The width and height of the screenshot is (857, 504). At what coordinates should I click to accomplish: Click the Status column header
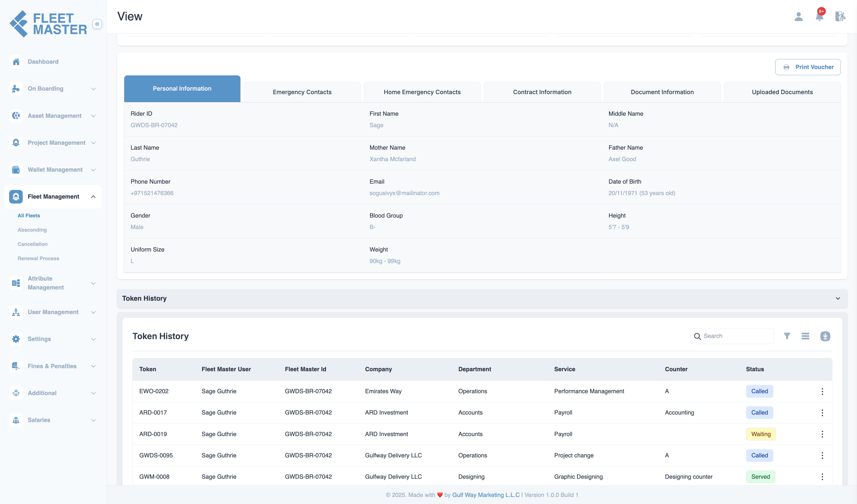click(x=755, y=369)
